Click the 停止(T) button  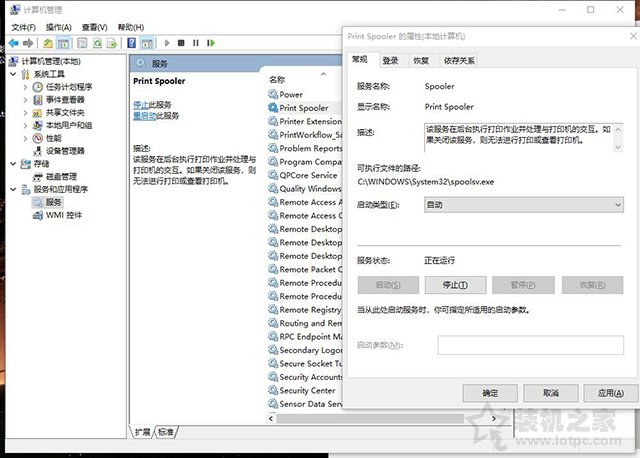tap(456, 285)
